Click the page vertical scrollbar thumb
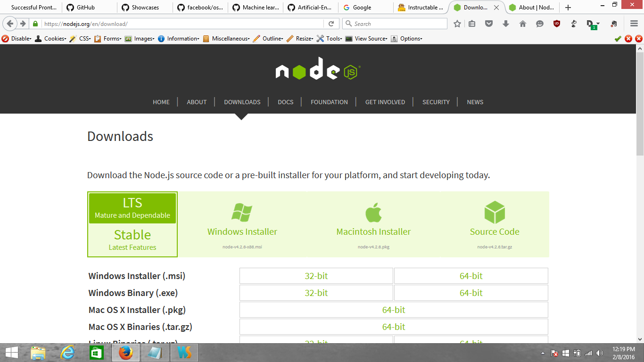Image resolution: width=644 pixels, height=362 pixels. (640, 103)
